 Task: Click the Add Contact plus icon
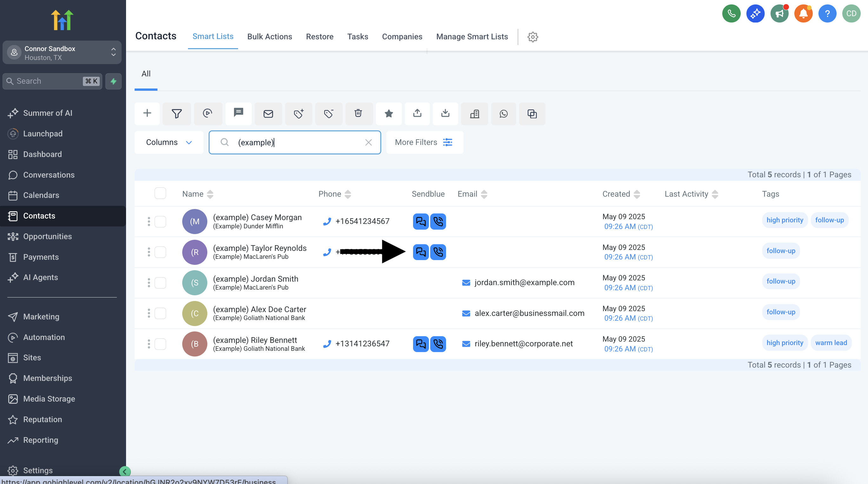[147, 114]
